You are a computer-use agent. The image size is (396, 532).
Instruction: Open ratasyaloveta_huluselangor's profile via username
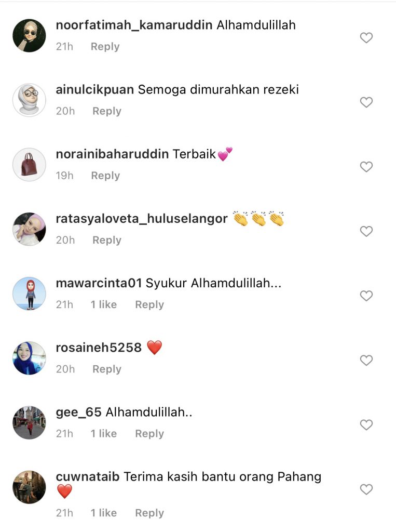142,219
